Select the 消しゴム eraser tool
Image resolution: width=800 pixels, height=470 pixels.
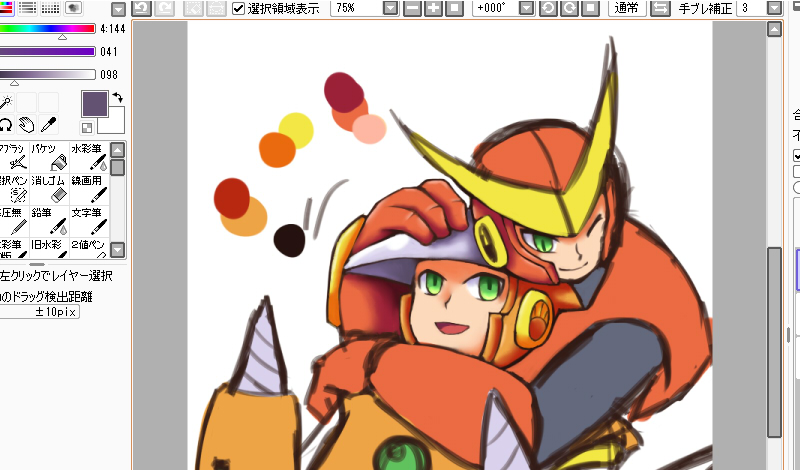(x=49, y=189)
